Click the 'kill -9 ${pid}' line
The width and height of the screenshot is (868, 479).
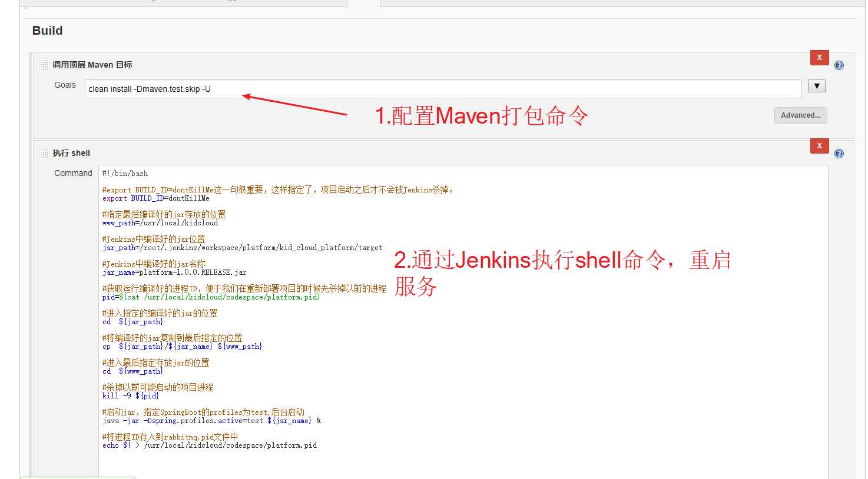click(130, 396)
